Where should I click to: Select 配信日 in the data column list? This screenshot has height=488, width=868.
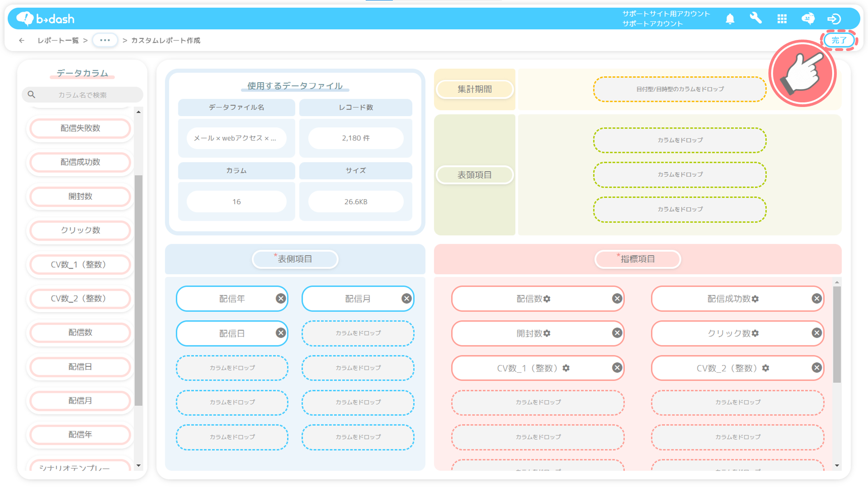80,366
